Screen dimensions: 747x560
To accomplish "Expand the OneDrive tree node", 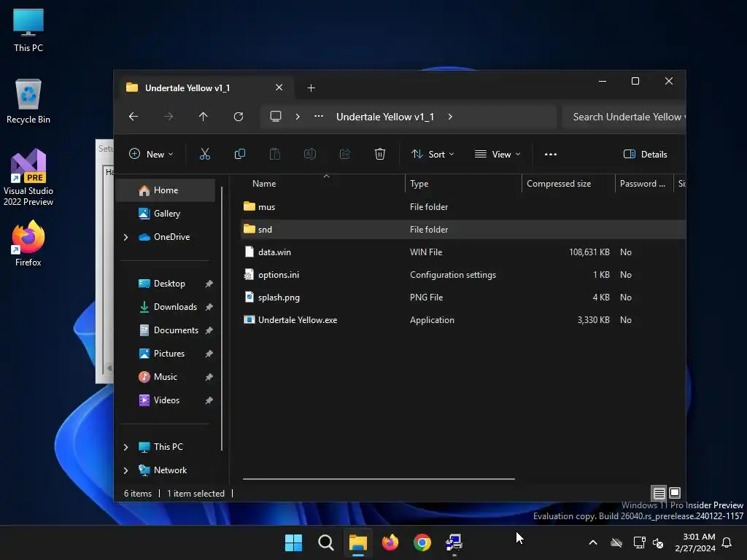I will (x=125, y=237).
